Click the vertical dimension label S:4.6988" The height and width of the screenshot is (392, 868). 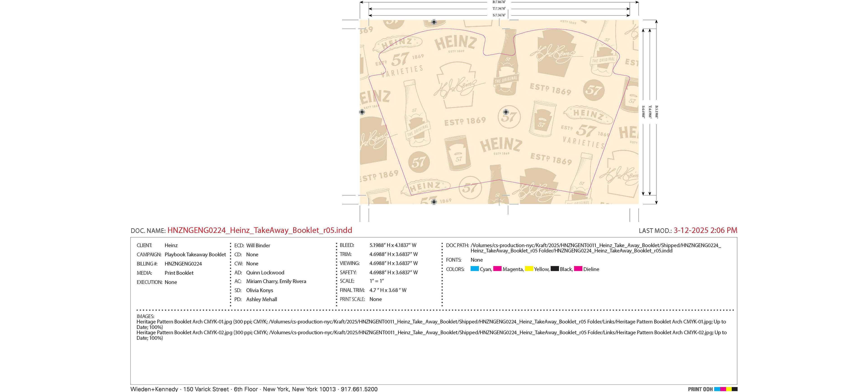tap(643, 112)
